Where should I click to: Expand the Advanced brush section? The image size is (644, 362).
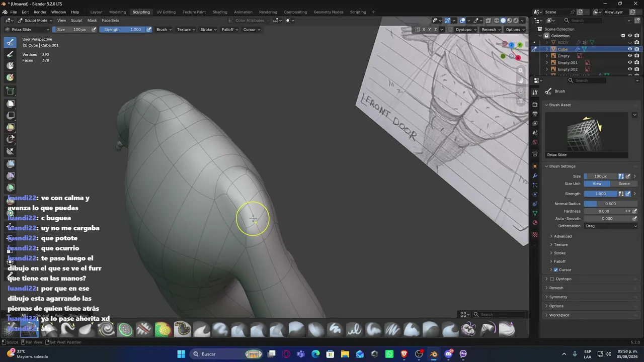coord(562,236)
